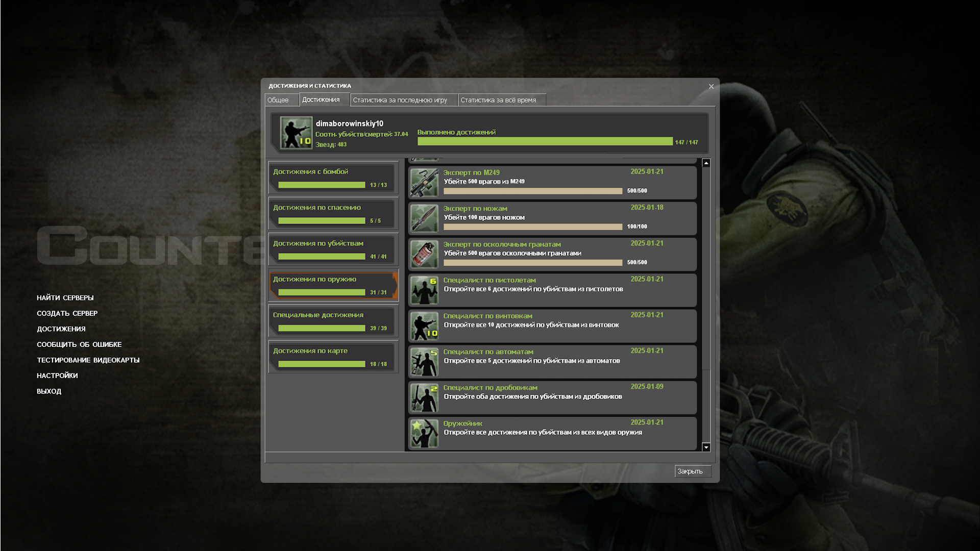Open НАСТРОЙКИ from the main menu
Screen dimensions: 980x551
(x=57, y=375)
